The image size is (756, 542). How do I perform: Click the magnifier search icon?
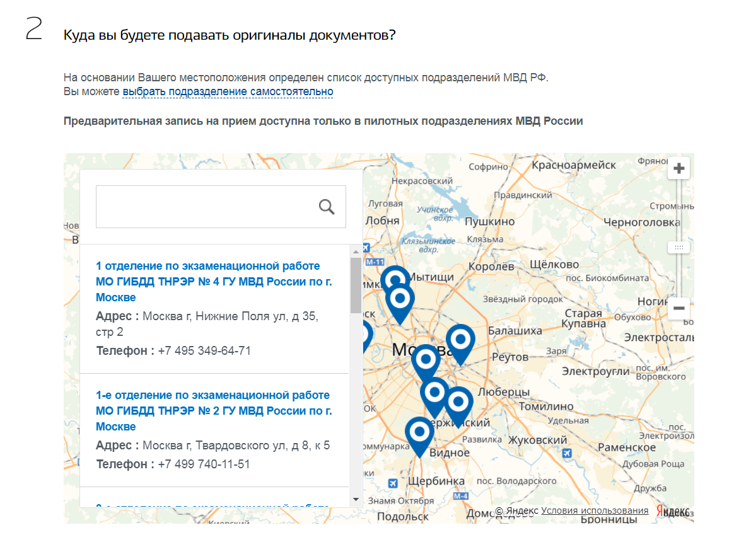point(327,207)
